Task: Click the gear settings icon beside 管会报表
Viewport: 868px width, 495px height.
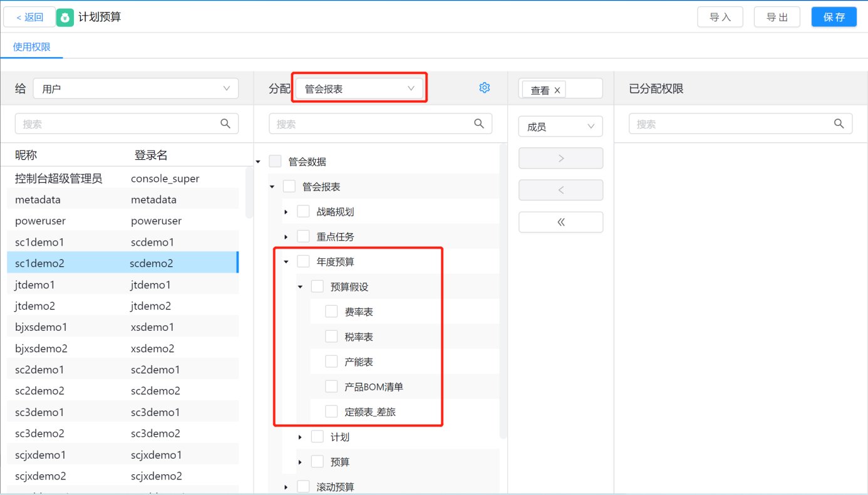Action: pyautogui.click(x=484, y=88)
